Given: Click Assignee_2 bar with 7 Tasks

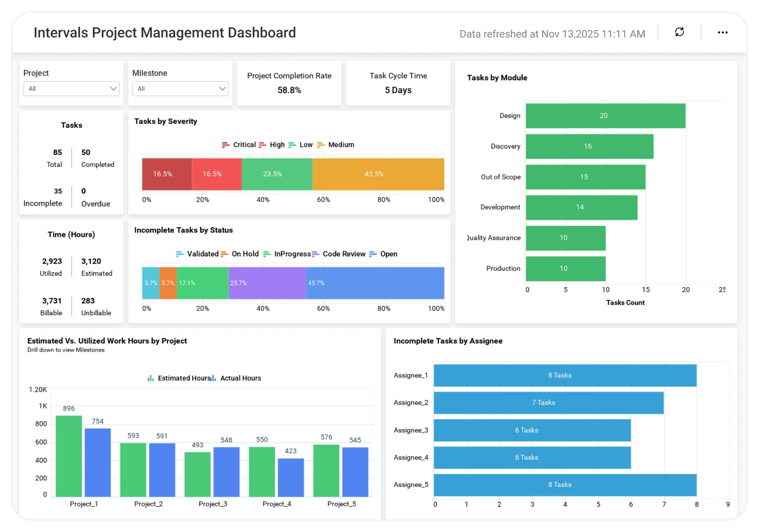Looking at the screenshot, I should tap(548, 403).
